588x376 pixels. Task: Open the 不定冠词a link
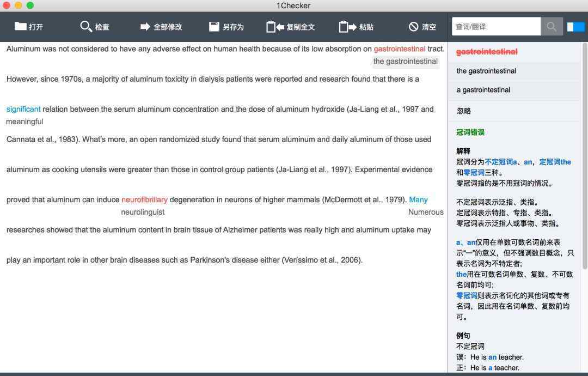point(501,162)
